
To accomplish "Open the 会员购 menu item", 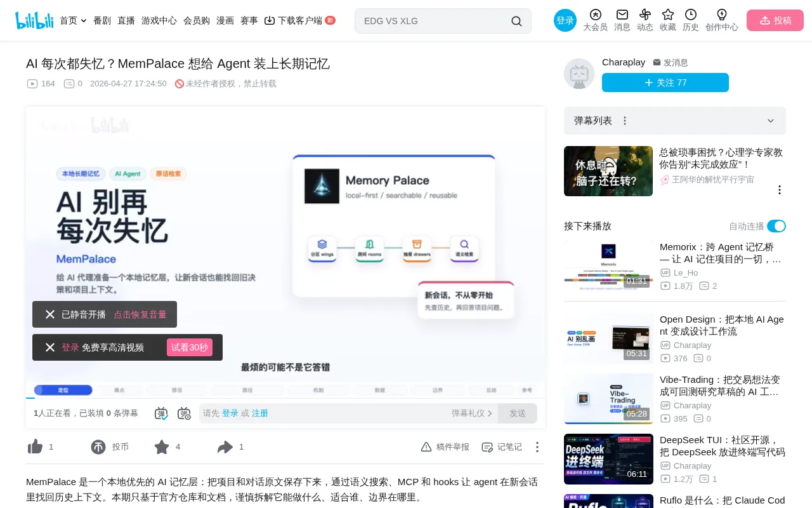I will pos(197,20).
